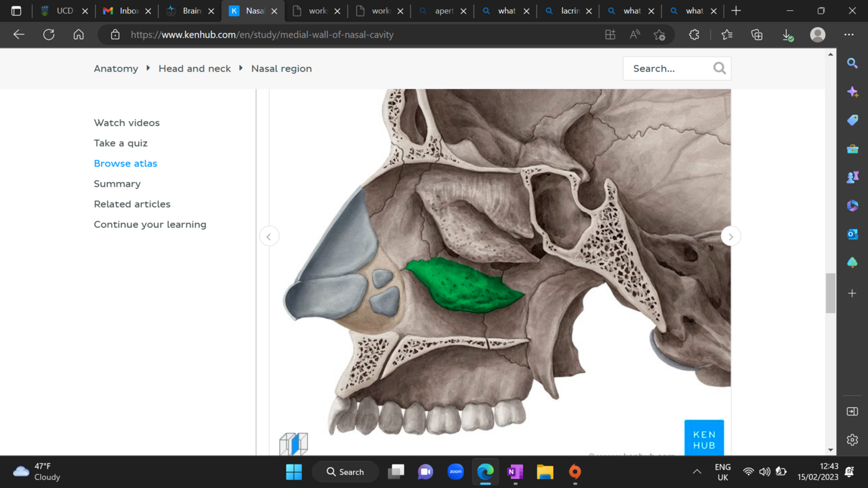Open Zoom from the taskbar
This screenshot has width=868, height=488.
pos(455,472)
